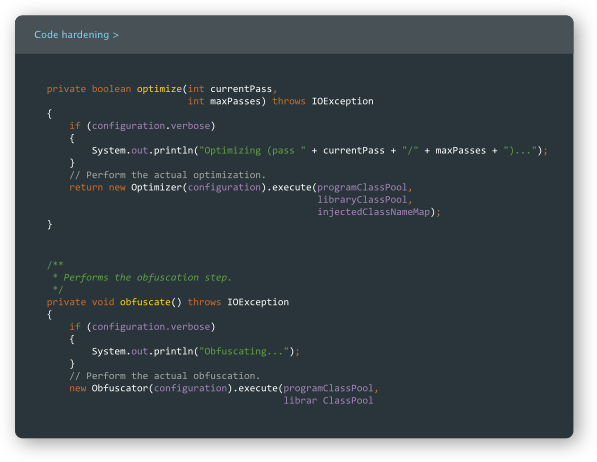Click the second "if (configuration.verbose)" line
This screenshot has width=597, height=462.
(x=142, y=327)
